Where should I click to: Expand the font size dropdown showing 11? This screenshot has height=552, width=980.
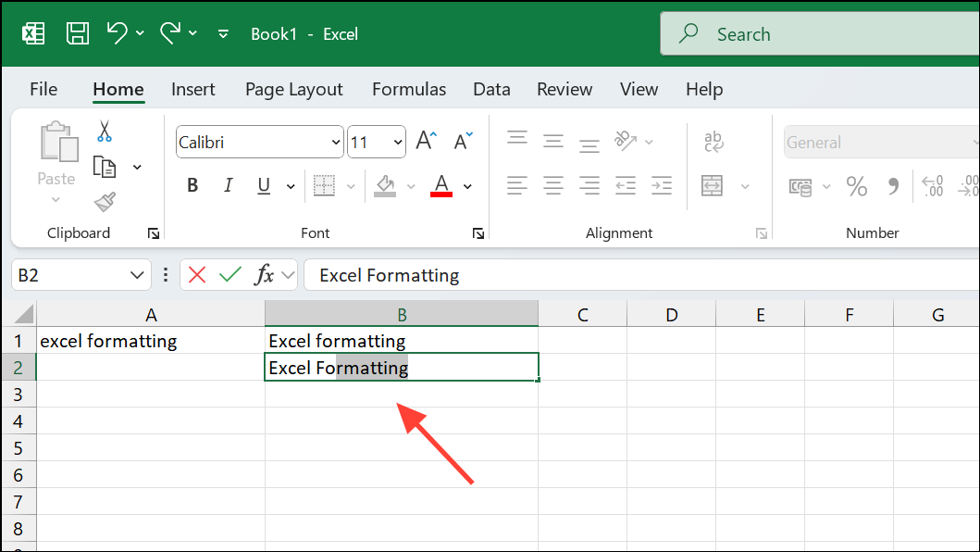click(397, 142)
